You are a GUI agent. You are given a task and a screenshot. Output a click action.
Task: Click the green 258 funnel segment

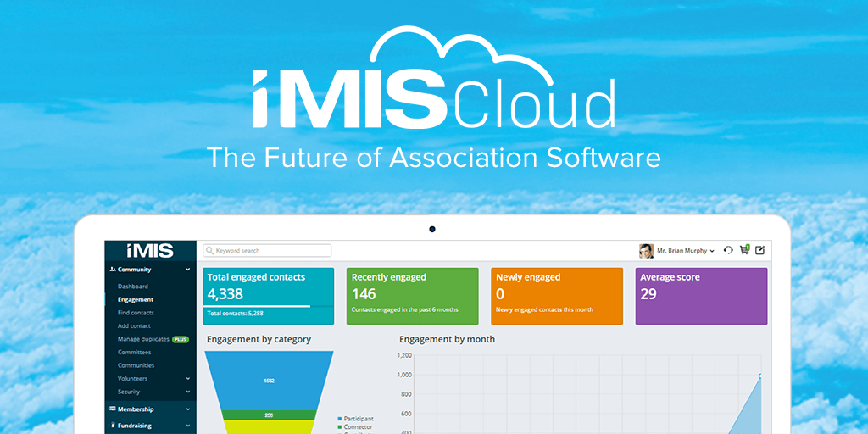pos(269,415)
